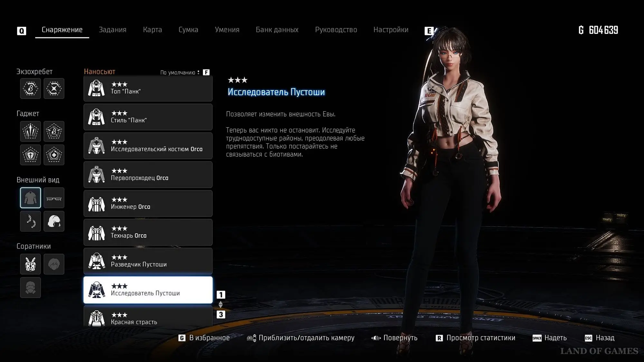Open the Задания tab
The height and width of the screenshot is (362, 644).
[x=113, y=30]
